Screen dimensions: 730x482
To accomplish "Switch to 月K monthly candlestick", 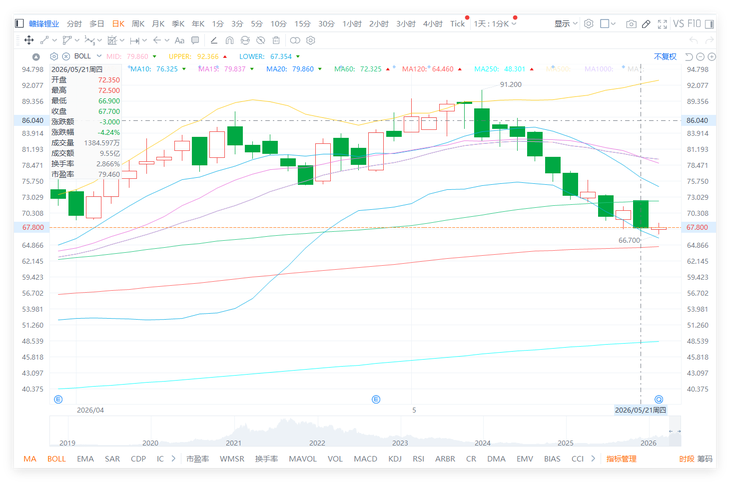I will coord(158,24).
